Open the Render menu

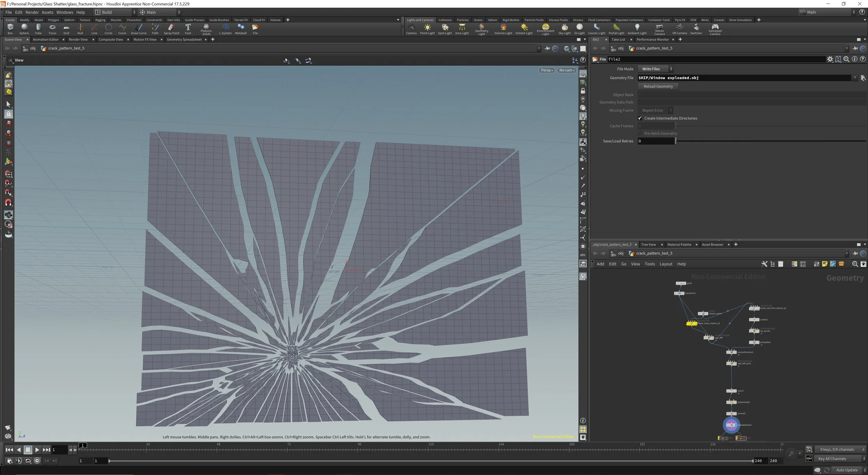click(x=32, y=12)
